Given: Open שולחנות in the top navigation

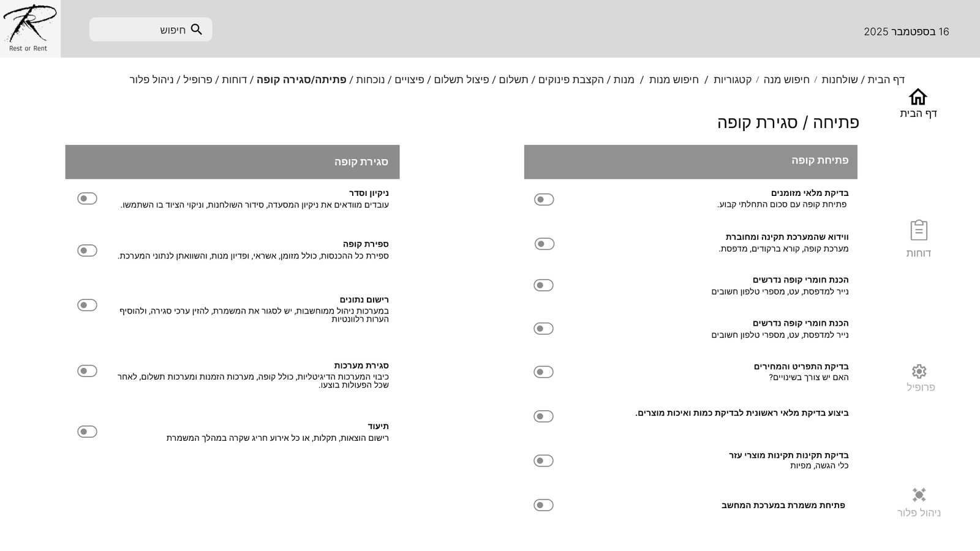Looking at the screenshot, I should (x=839, y=80).
